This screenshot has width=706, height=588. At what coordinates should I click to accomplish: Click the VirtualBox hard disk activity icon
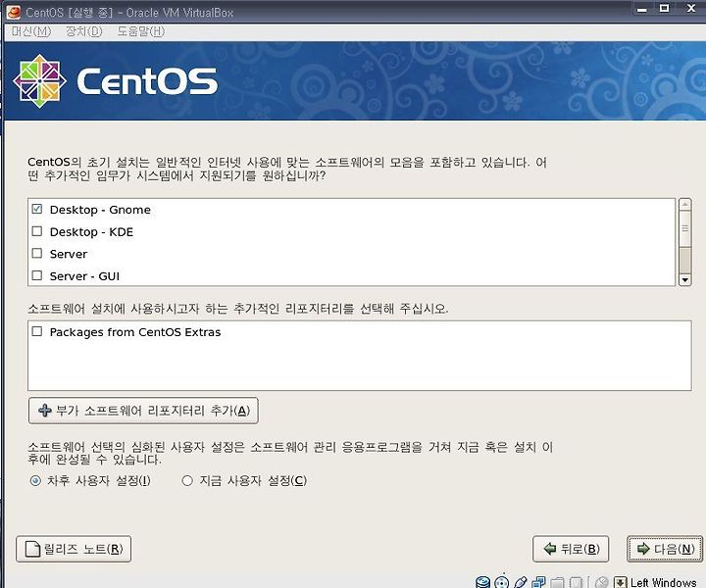tap(483, 582)
